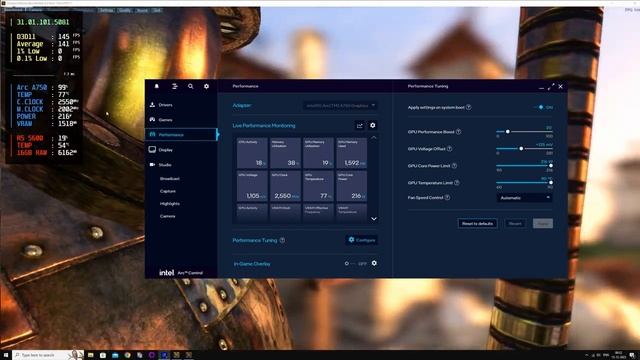Open File Explorer folder icon on taskbar
Screen dimensions: 640x360
(91, 355)
